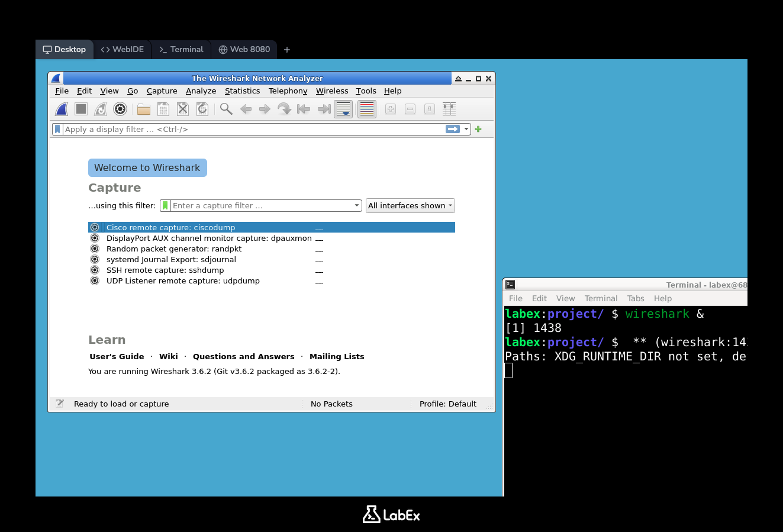The image size is (783, 532).
Task: Click the Restart current capture icon
Action: (101, 109)
